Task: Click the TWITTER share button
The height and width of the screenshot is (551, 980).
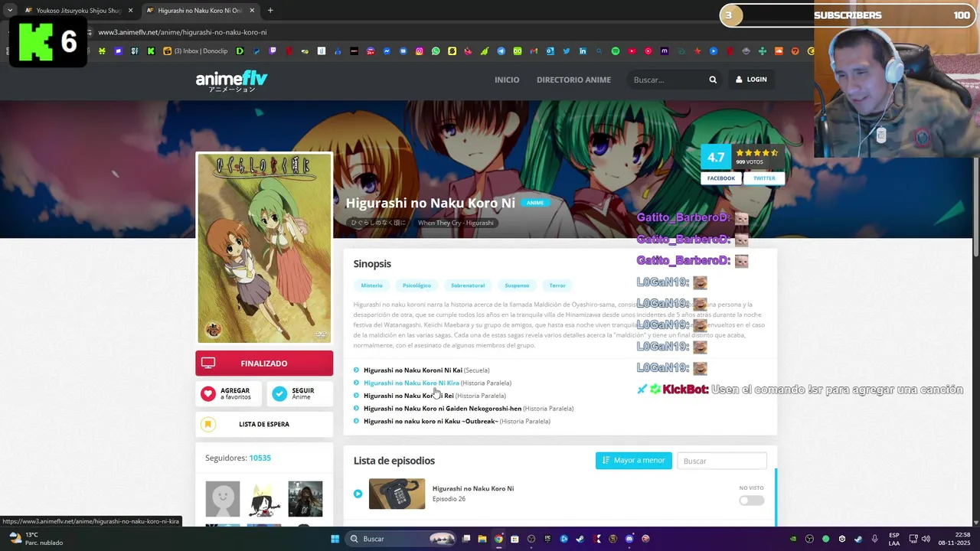Action: 764,178
